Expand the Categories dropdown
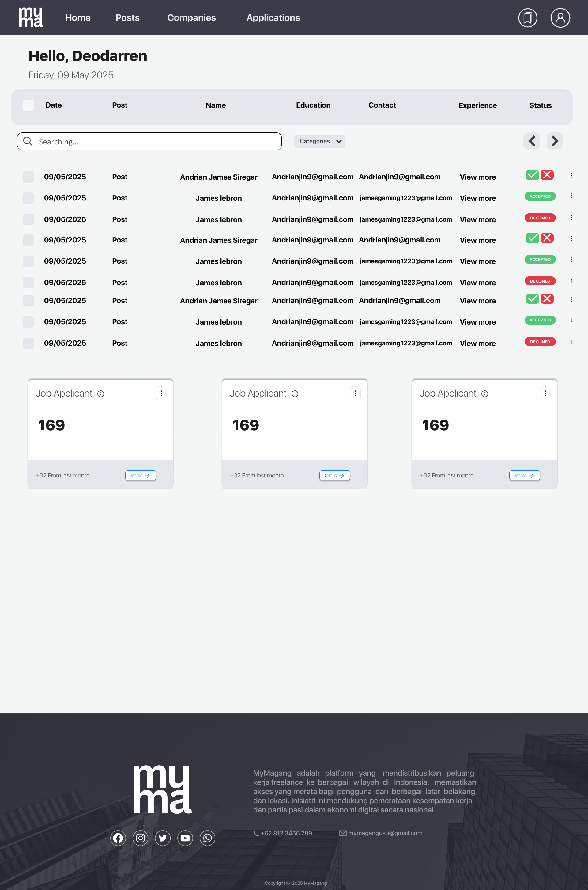588x890 pixels. click(x=319, y=141)
